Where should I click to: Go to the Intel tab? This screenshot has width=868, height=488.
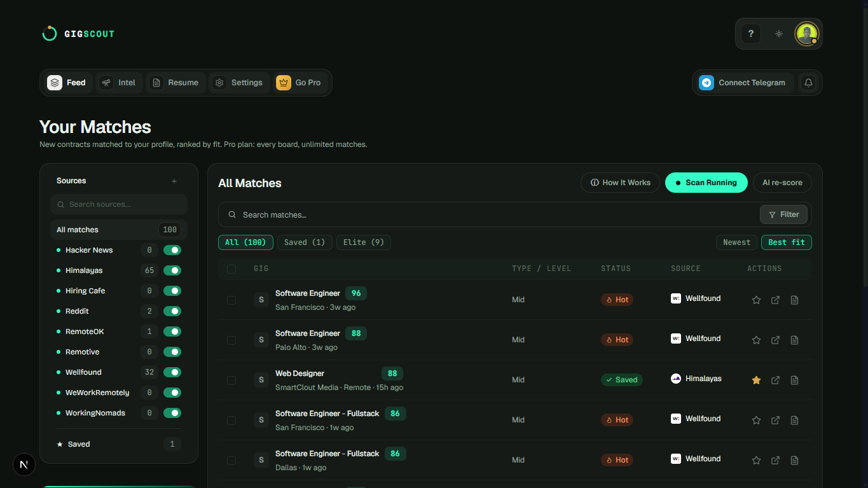click(119, 83)
